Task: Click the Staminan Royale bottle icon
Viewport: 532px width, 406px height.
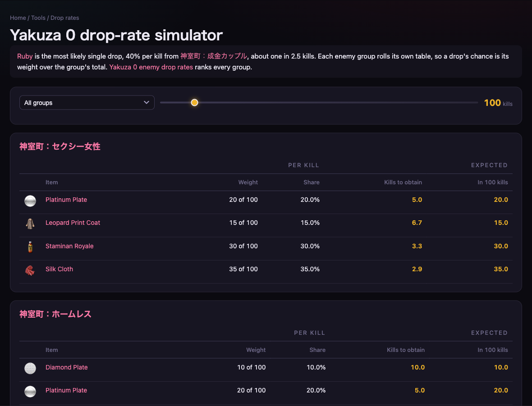Action: [30, 247]
